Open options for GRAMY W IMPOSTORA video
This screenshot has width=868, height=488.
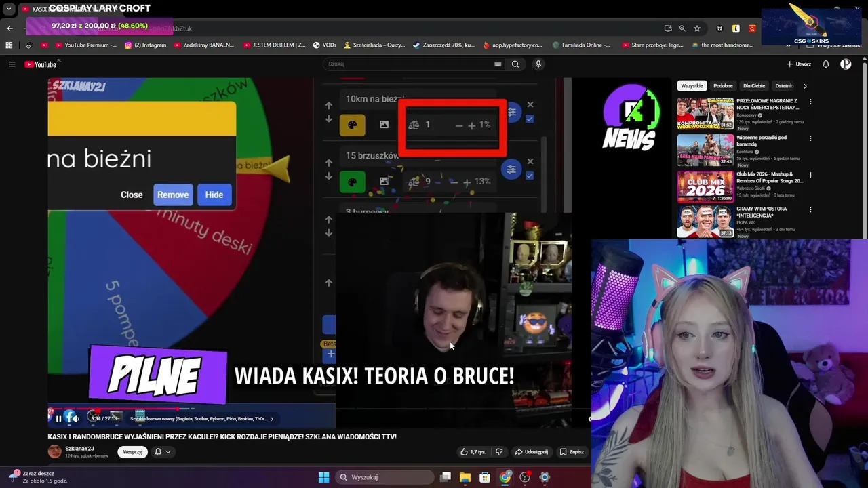tap(810, 211)
